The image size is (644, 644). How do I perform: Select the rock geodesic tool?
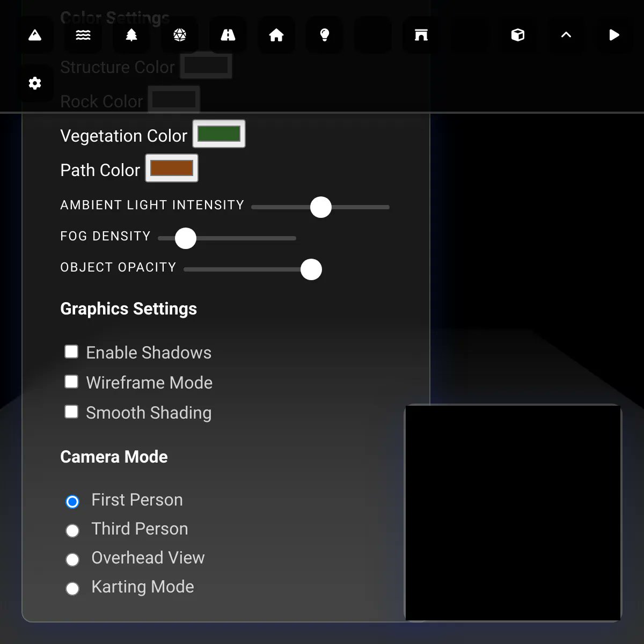180,35
